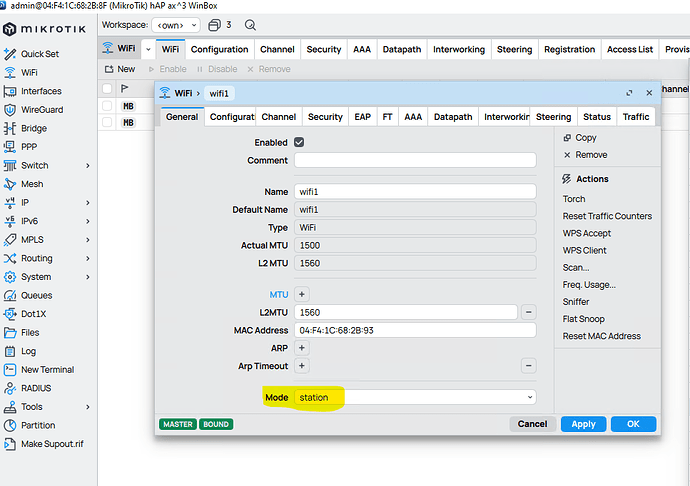Open the Files section
The height and width of the screenshot is (486, 690).
[x=21, y=332]
